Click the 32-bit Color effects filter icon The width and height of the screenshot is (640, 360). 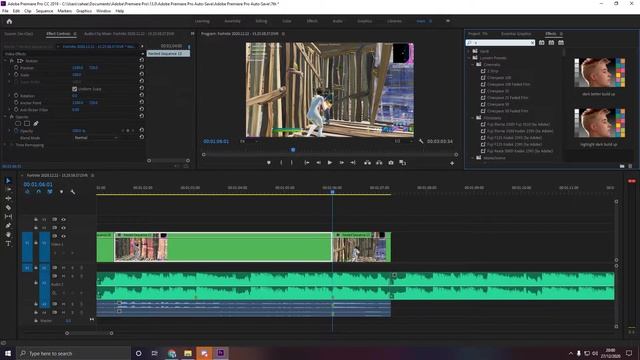point(551,42)
